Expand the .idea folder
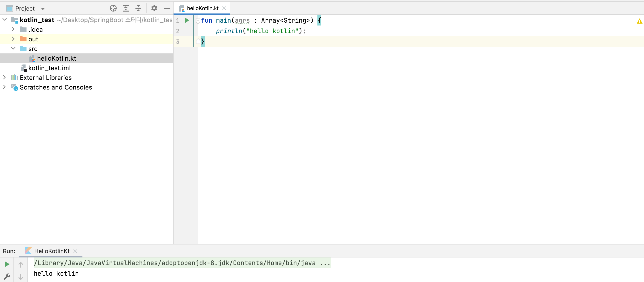 13,29
